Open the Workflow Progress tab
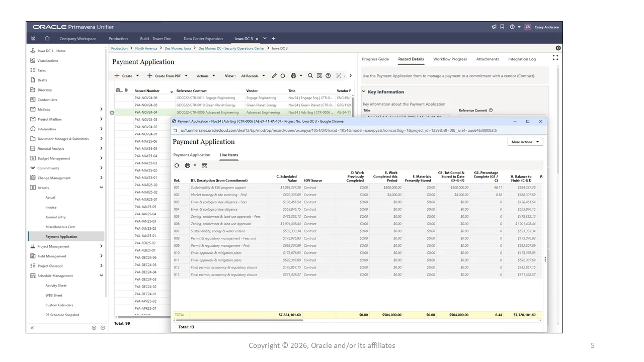 click(x=450, y=59)
